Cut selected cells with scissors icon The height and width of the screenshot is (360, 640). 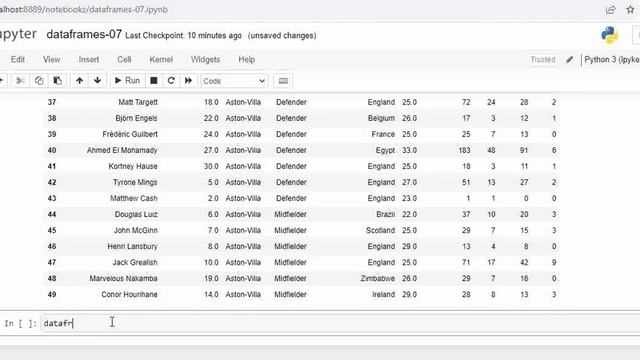(20, 81)
